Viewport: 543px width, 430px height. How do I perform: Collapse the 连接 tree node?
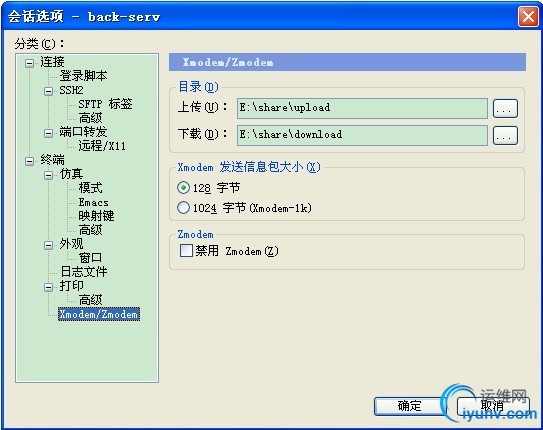pyautogui.click(x=30, y=63)
